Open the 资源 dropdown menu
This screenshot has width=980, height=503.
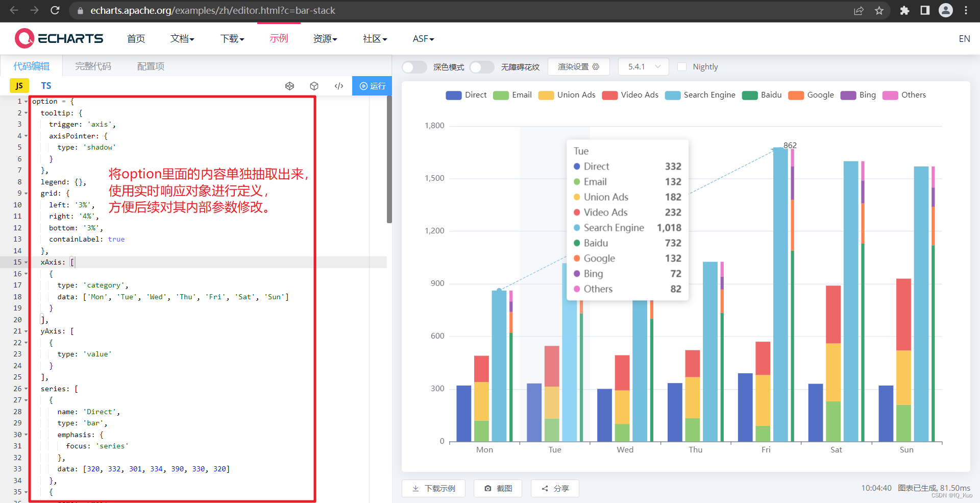coord(325,39)
